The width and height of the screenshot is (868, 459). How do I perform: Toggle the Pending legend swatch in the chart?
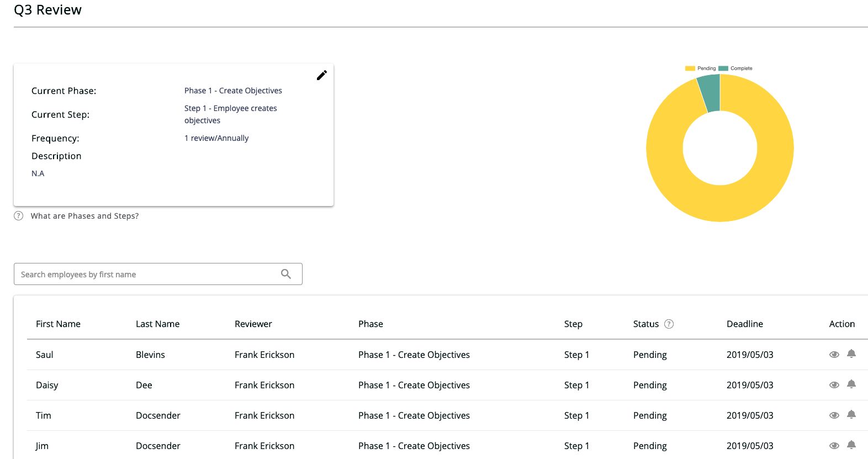click(690, 68)
